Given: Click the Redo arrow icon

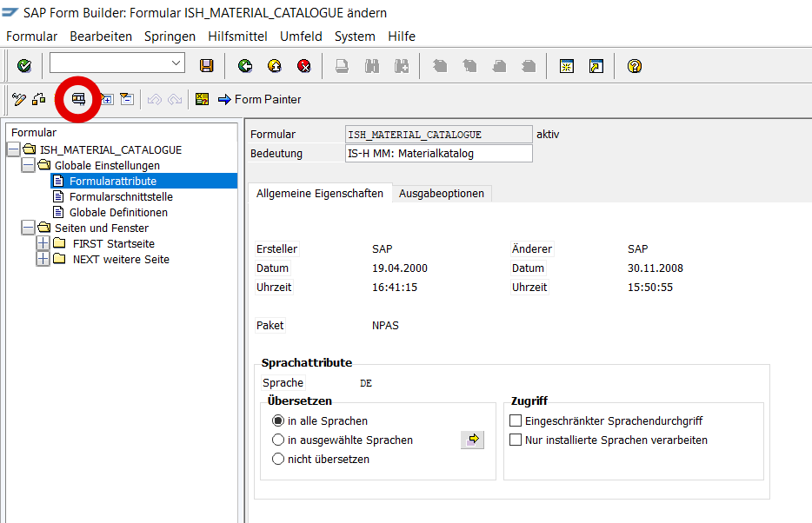Looking at the screenshot, I should click(x=175, y=99).
